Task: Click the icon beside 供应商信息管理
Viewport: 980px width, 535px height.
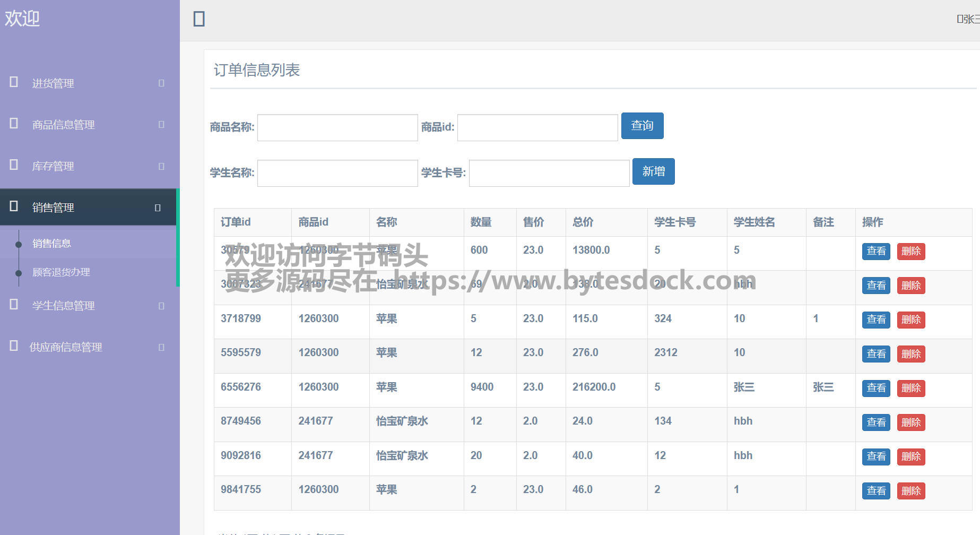Action: (x=14, y=346)
